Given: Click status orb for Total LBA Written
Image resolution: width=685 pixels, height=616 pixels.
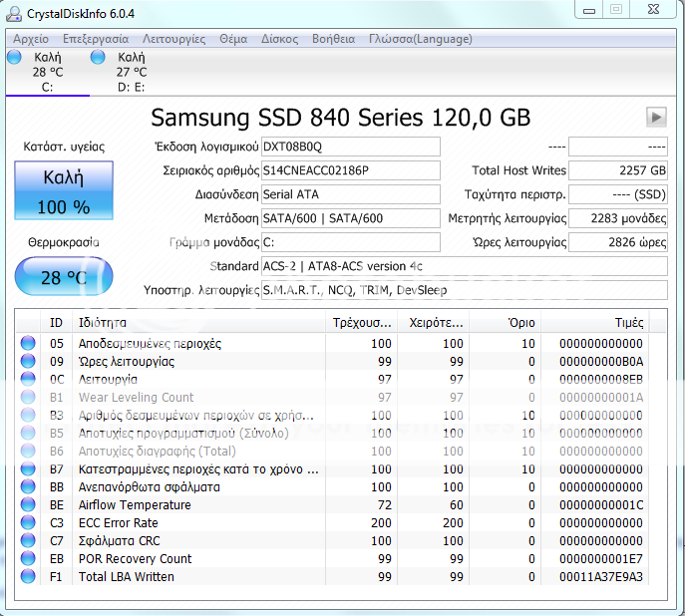Looking at the screenshot, I should tap(28, 577).
